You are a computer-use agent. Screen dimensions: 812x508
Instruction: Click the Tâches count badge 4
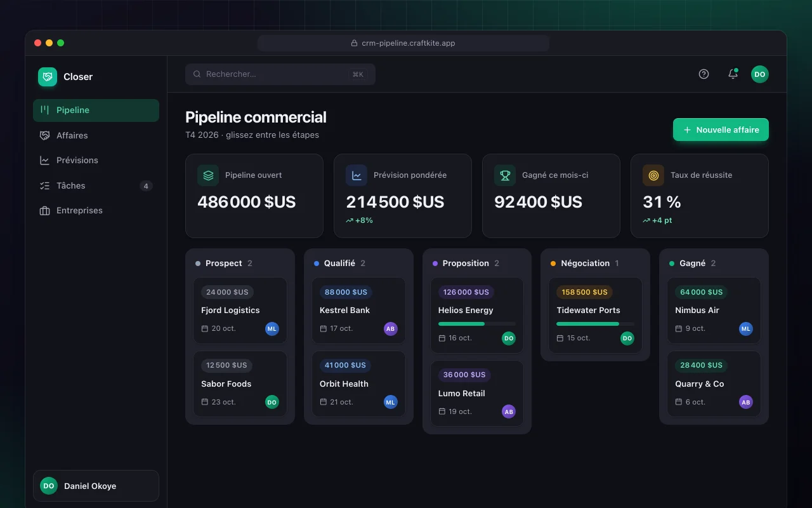pyautogui.click(x=146, y=186)
